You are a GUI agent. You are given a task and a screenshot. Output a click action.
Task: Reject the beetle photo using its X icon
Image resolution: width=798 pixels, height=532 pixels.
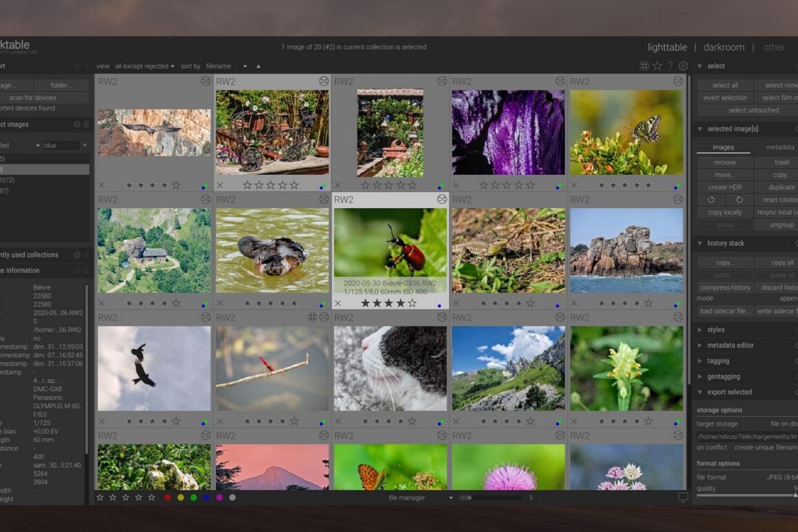coord(338,303)
